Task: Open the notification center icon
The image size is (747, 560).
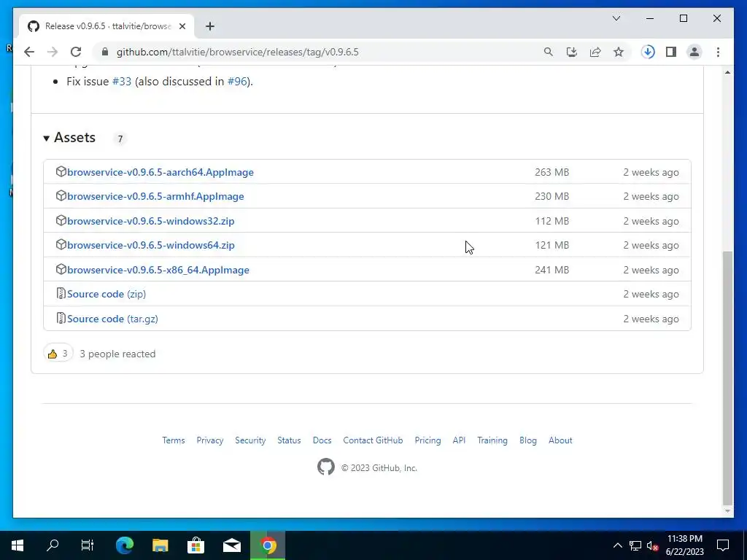Action: click(723, 545)
